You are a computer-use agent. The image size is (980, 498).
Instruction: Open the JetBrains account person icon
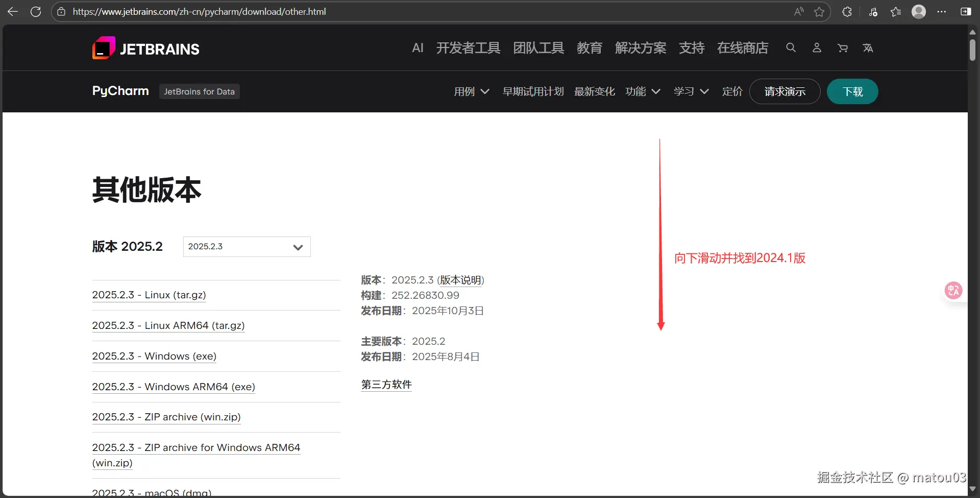[817, 48]
